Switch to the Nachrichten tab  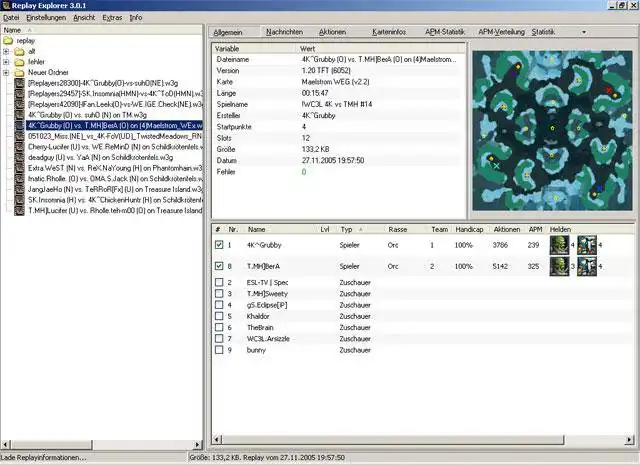tap(284, 32)
